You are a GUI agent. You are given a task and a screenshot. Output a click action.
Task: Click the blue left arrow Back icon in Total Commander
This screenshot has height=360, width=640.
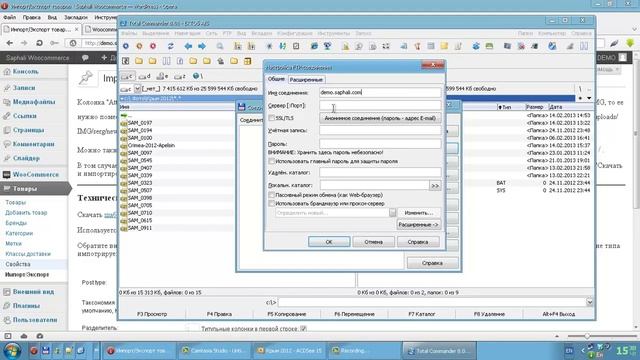click(x=188, y=46)
